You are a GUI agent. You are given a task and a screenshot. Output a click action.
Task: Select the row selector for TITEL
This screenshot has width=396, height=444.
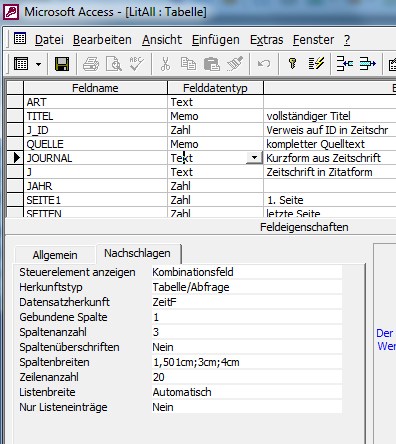coord(15,116)
